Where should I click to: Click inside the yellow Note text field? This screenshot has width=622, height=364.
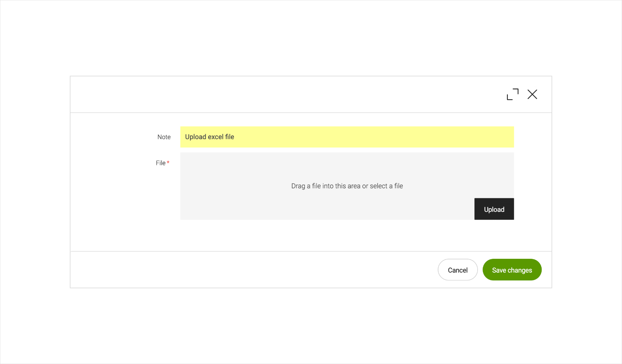point(347,137)
